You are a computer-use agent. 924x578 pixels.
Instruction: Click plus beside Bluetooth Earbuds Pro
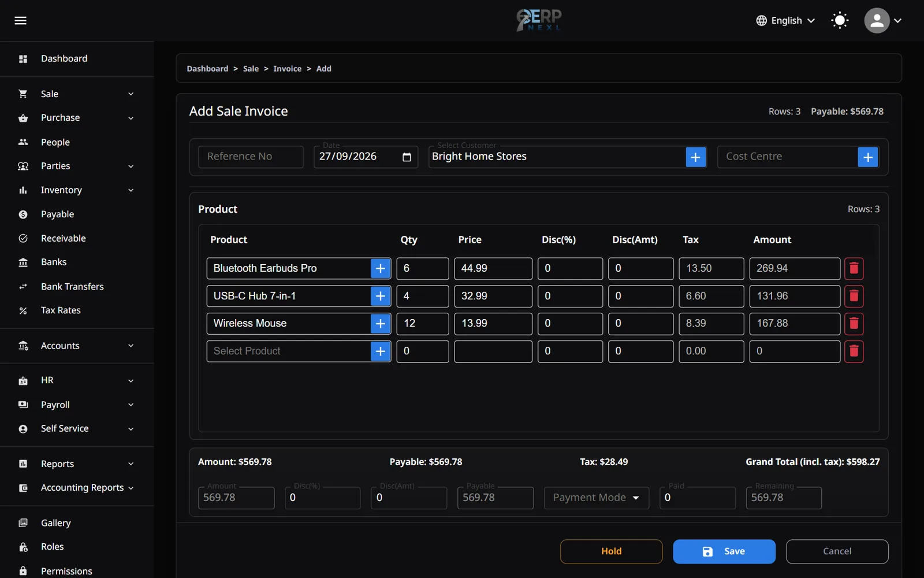381,269
